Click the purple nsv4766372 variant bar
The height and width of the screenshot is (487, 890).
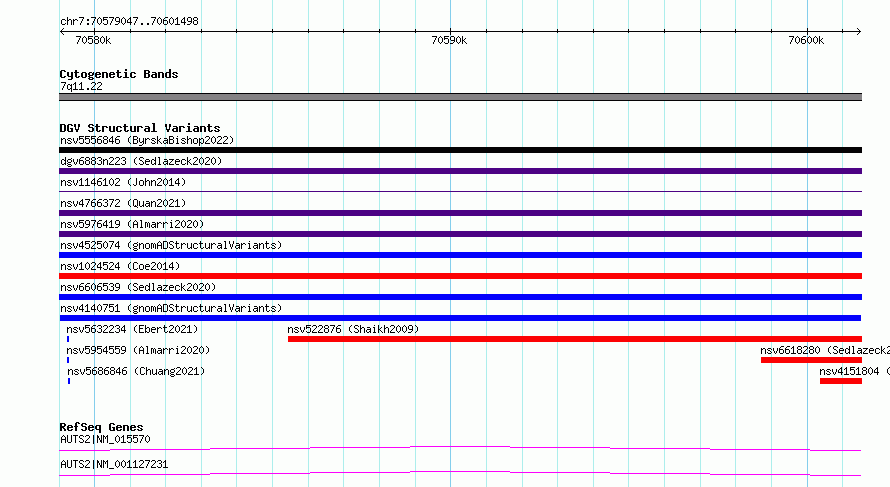pyautogui.click(x=460, y=213)
